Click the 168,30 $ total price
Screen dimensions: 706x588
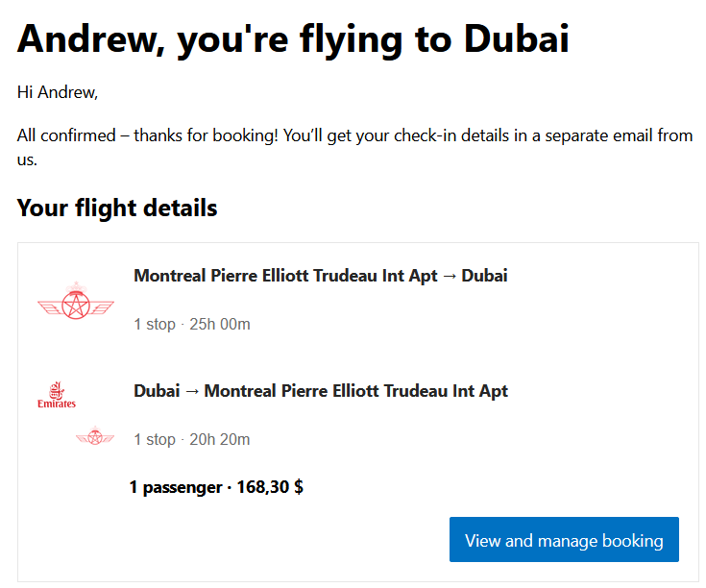tap(270, 487)
